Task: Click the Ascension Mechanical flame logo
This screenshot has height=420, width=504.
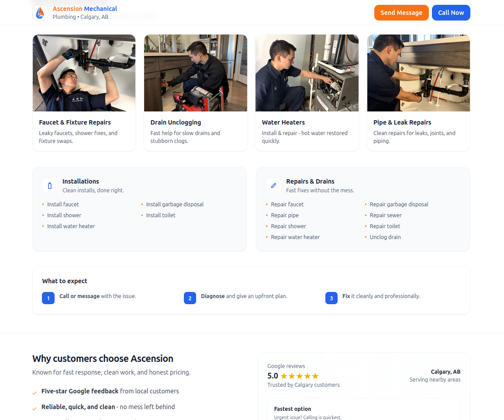Action: [40, 13]
